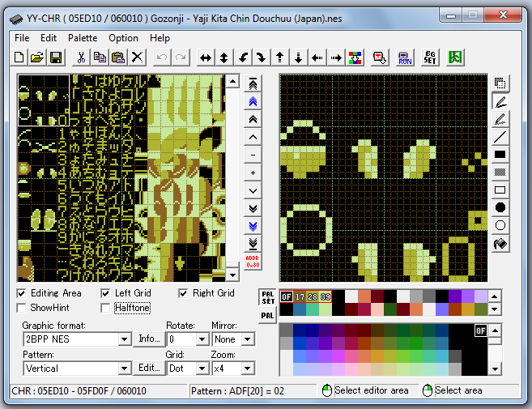Uncheck the Editing Area checkbox
The height and width of the screenshot is (409, 532).
21,293
